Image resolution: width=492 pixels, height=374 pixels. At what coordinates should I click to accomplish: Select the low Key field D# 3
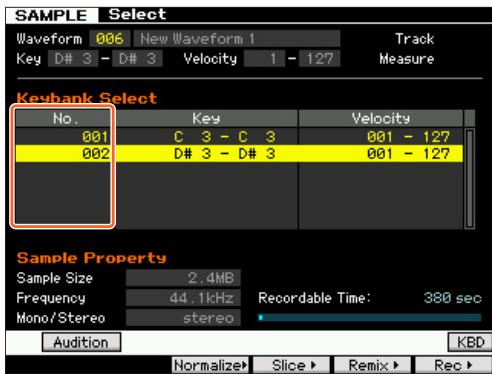73,59
